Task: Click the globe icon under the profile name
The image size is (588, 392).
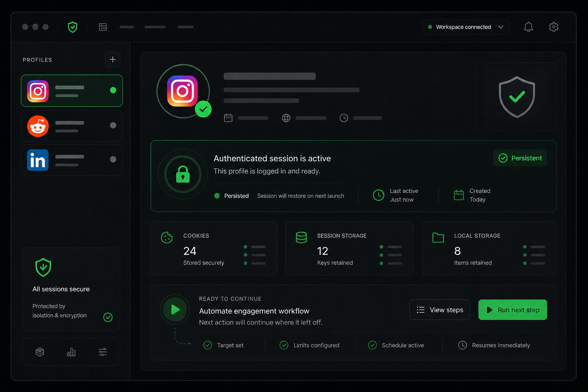Action: 286,118
